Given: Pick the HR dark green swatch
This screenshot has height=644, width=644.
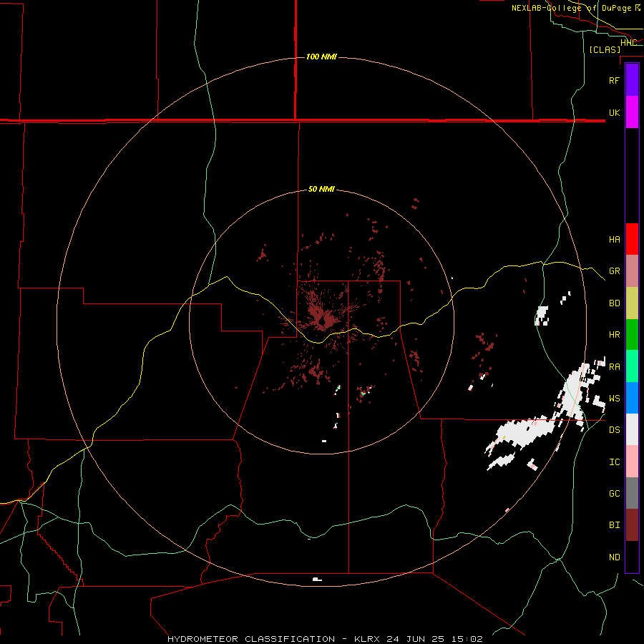Looking at the screenshot, I should [632, 334].
